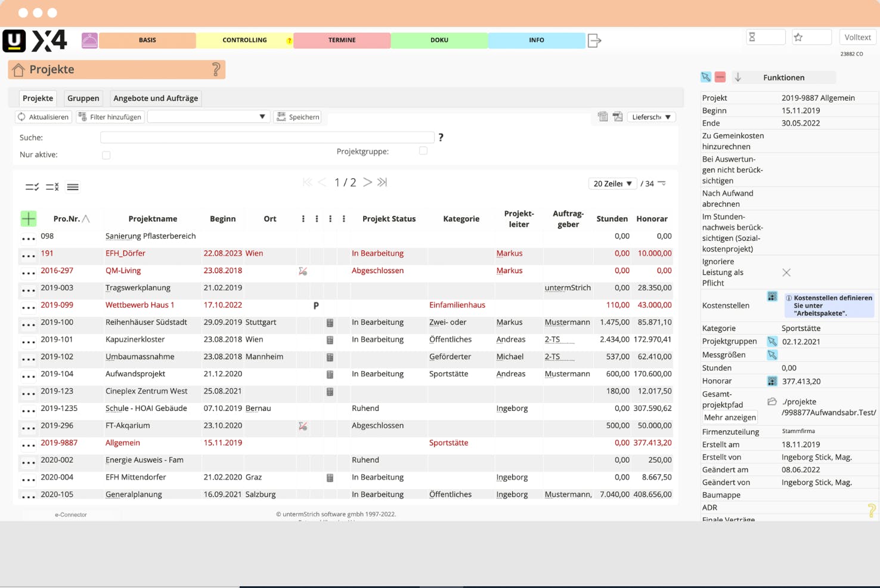The width and height of the screenshot is (880, 588).
Task: Click Auftraggeber 2-TS in Kapuzinerkloster row
Action: tap(553, 340)
